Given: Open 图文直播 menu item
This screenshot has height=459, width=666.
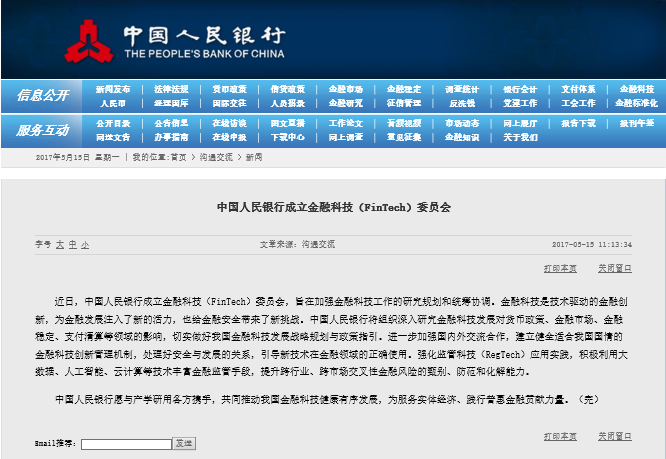Looking at the screenshot, I should point(288,124).
